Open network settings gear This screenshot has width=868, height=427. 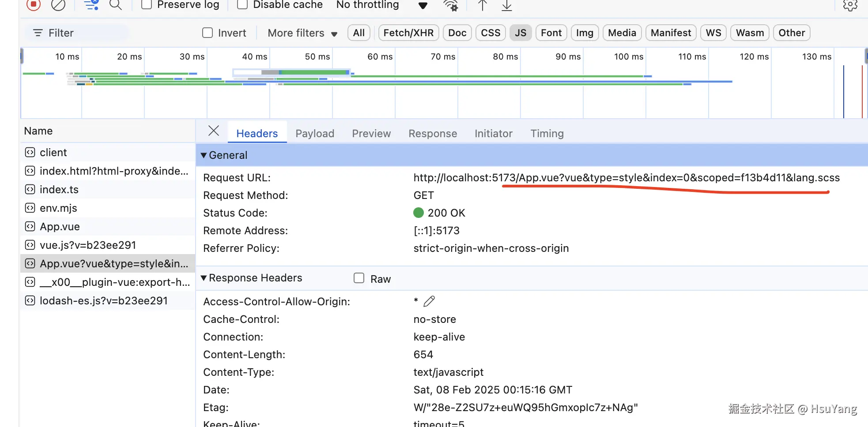tap(850, 5)
